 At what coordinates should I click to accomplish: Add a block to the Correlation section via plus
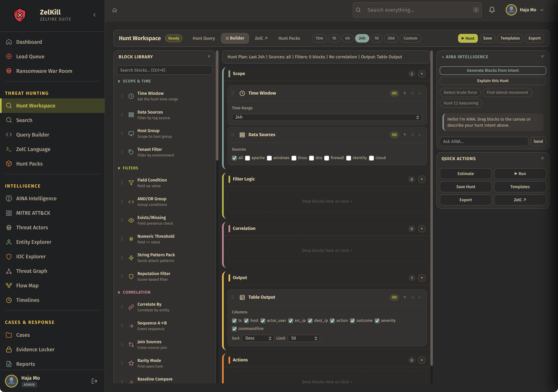tap(422, 229)
